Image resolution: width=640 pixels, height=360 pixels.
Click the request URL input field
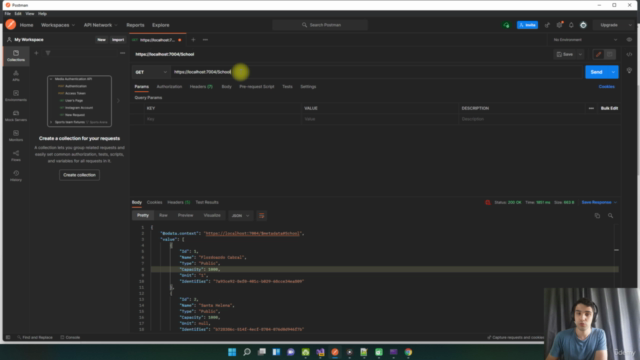click(377, 72)
